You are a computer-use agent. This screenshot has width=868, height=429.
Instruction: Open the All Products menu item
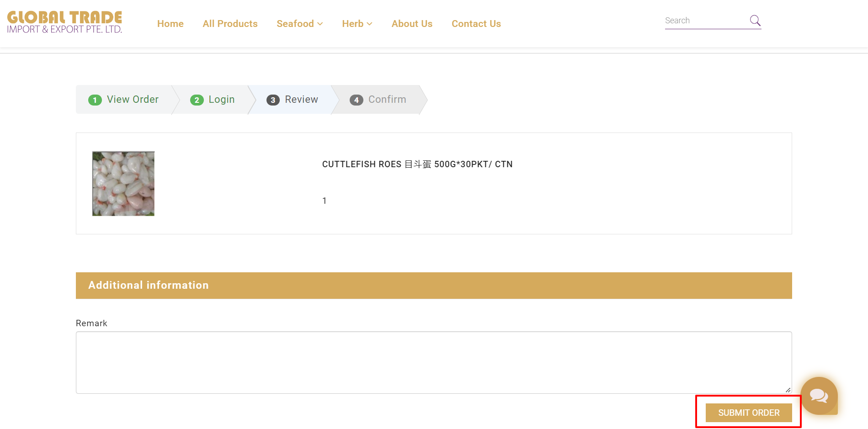click(230, 24)
